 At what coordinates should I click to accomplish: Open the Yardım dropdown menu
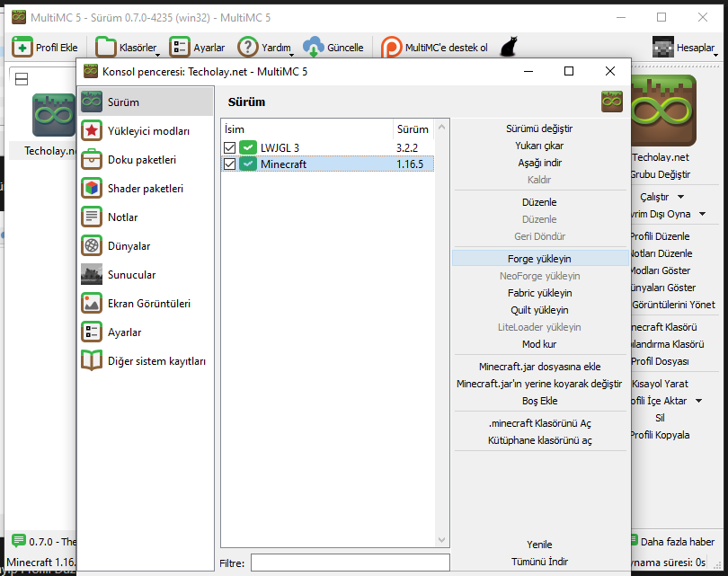[291, 55]
